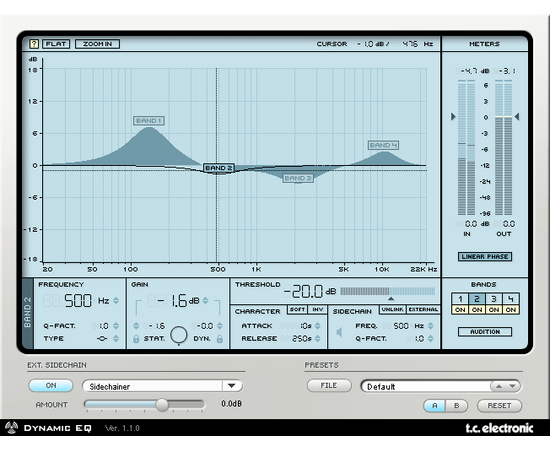
Task: Select the BAND 1 handle on the graph
Action: point(149,121)
